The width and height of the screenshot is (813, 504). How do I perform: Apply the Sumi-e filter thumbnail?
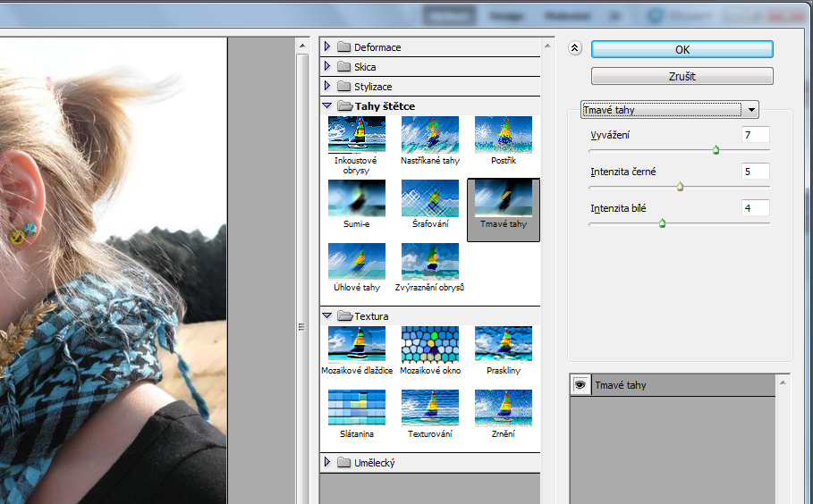[357, 197]
